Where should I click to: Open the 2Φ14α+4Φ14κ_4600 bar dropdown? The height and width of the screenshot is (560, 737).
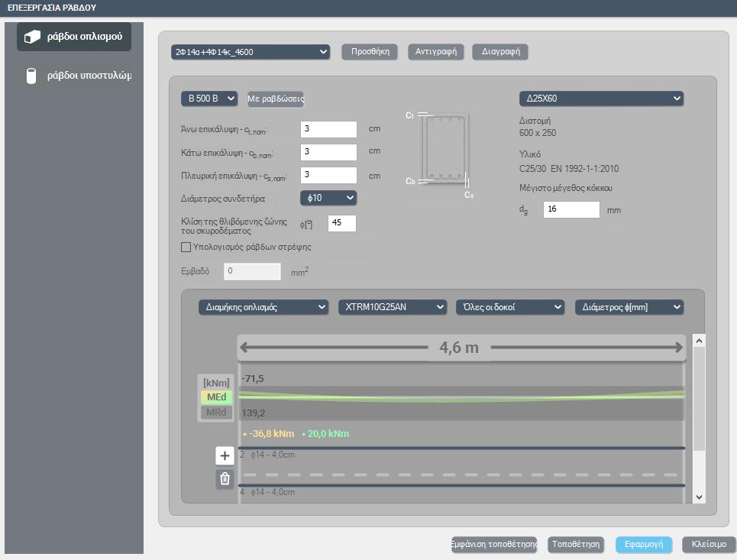pyautogui.click(x=251, y=52)
